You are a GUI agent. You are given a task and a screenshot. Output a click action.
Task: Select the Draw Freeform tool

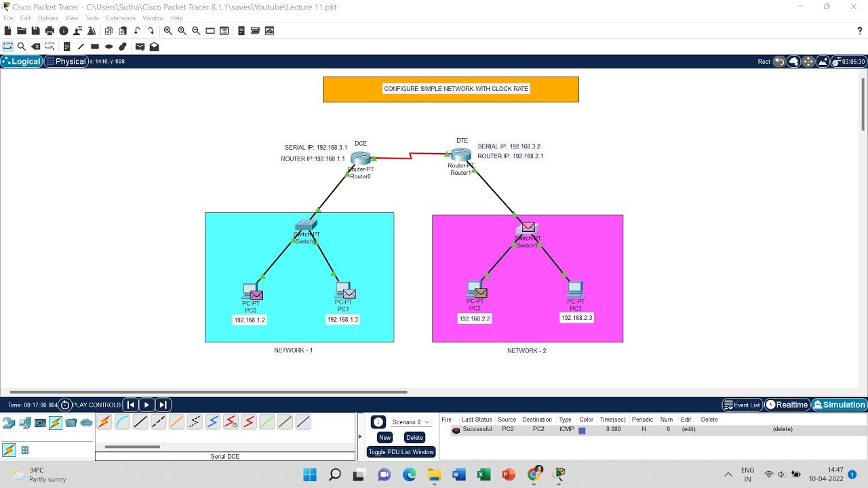(x=123, y=47)
